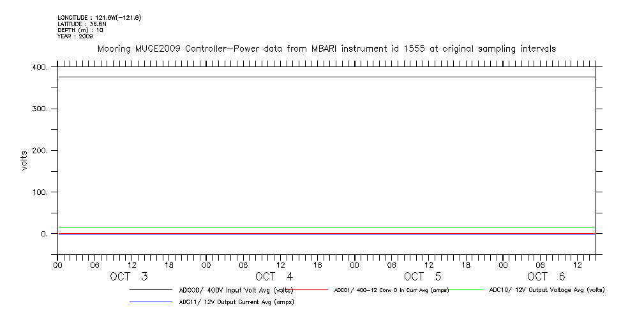Viewport: 644px width, 322px height.
Task: Click the OCT 3 date label
Action: pos(129,277)
